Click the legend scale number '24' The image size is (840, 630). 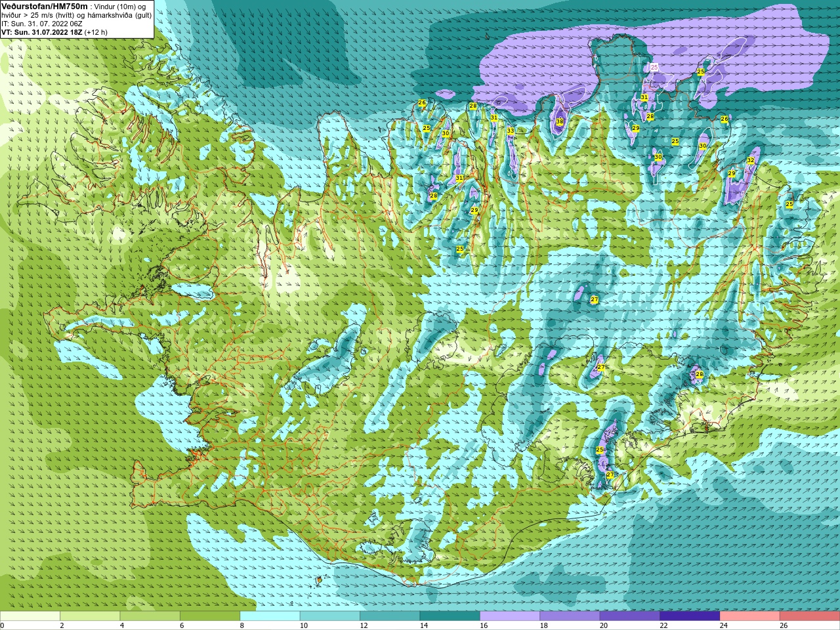pyautogui.click(x=724, y=625)
